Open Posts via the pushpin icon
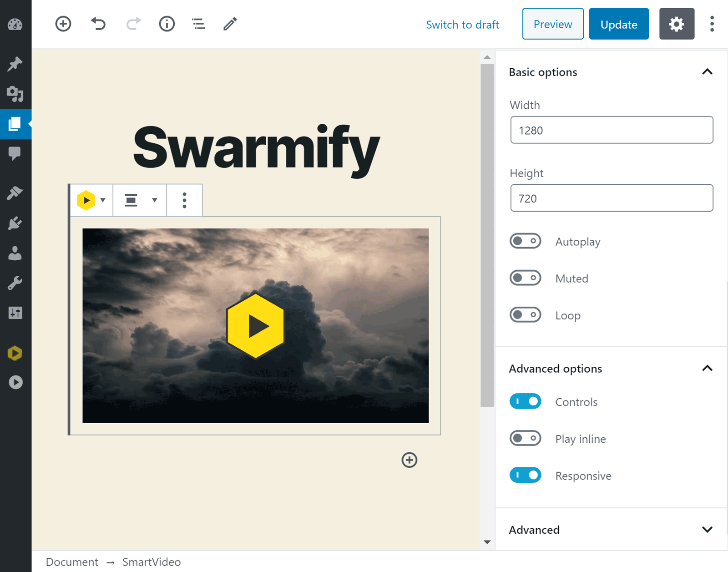This screenshot has width=728, height=572. pyautogui.click(x=15, y=64)
